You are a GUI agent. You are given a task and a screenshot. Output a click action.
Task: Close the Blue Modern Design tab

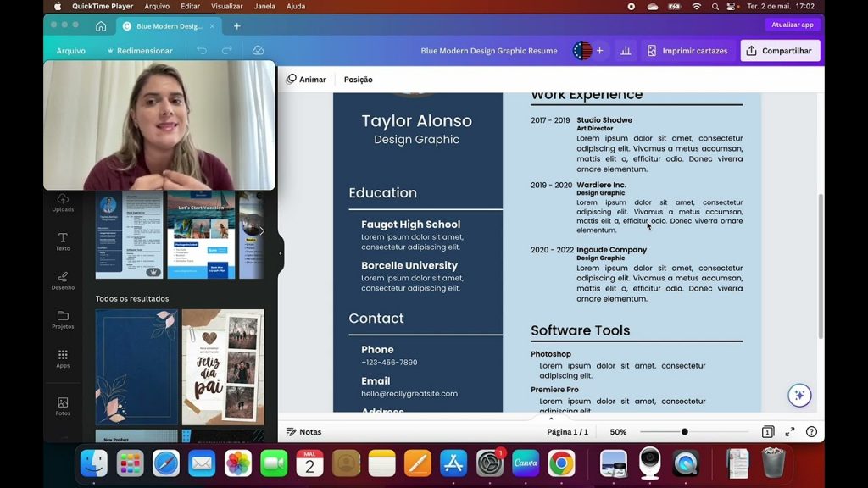[x=212, y=26]
